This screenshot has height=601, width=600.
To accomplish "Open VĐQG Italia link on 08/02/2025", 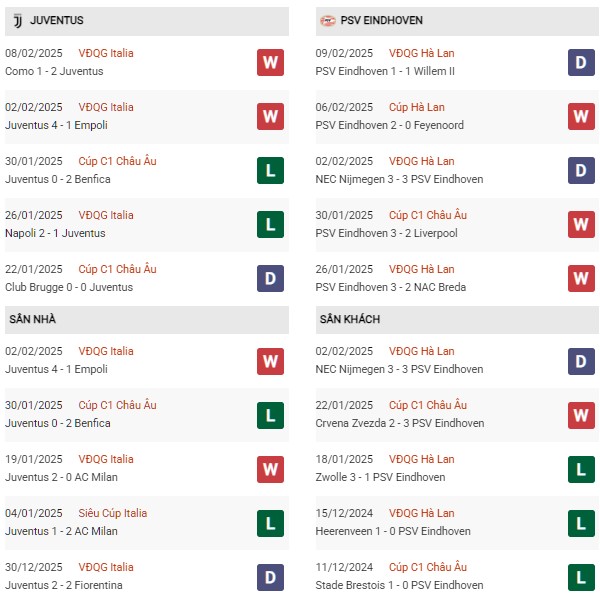I will pos(106,53).
